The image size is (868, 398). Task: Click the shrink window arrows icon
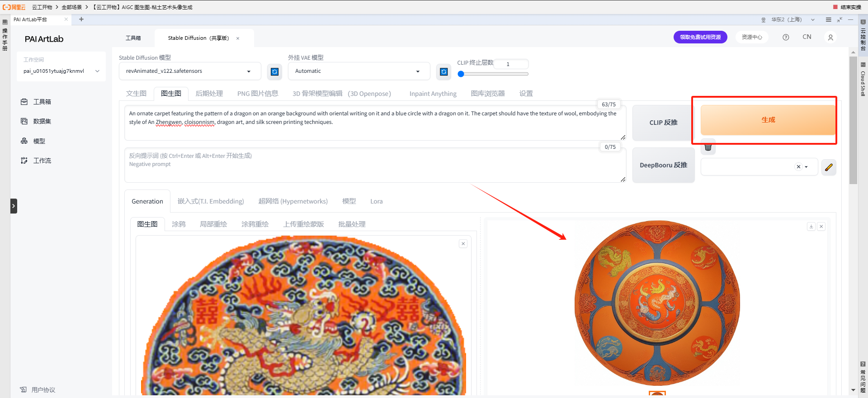(840, 19)
